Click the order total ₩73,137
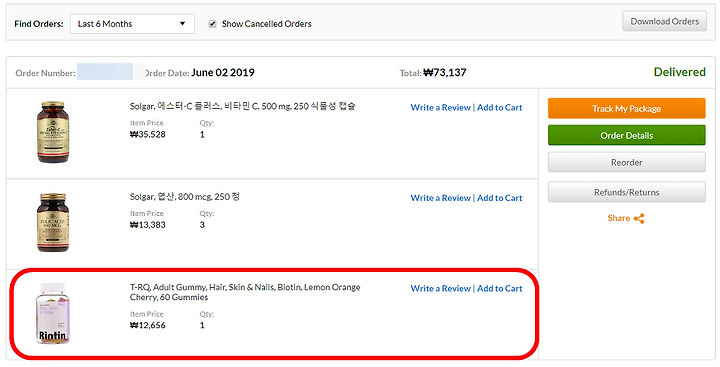720x367 pixels. coord(444,73)
